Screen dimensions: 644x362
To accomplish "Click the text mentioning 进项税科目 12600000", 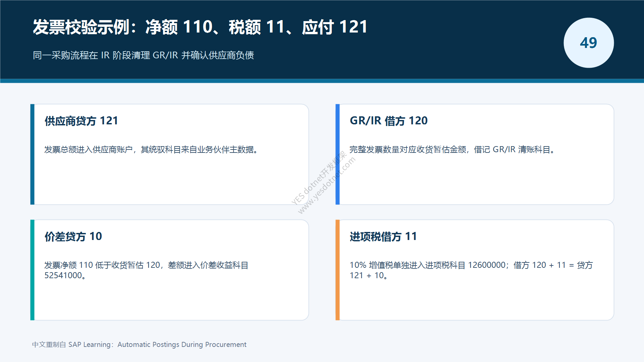I will click(x=471, y=270).
